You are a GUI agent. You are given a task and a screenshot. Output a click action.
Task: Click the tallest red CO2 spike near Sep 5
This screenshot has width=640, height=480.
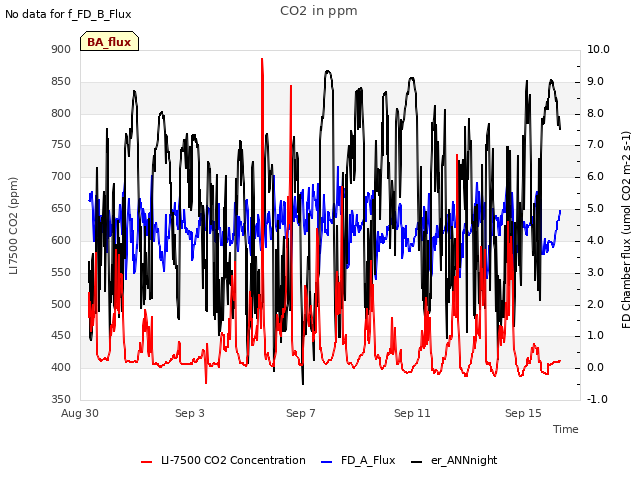tap(262, 60)
